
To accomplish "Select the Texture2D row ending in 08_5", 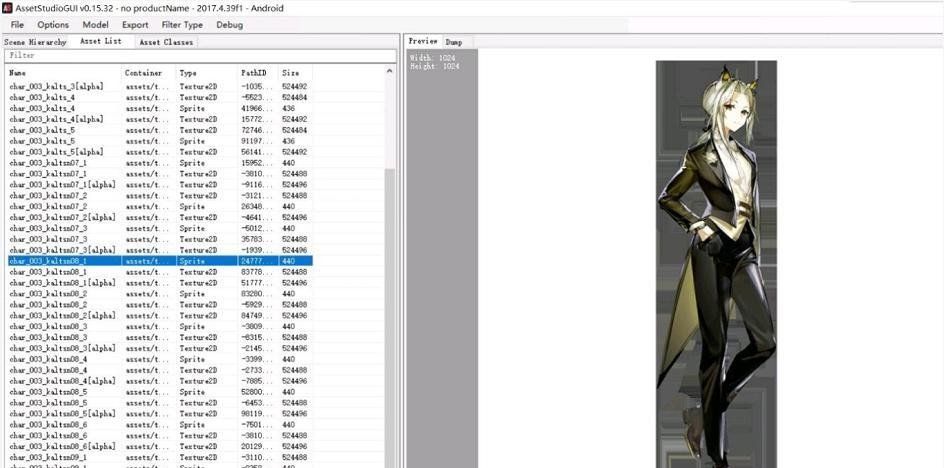I will pos(160,402).
